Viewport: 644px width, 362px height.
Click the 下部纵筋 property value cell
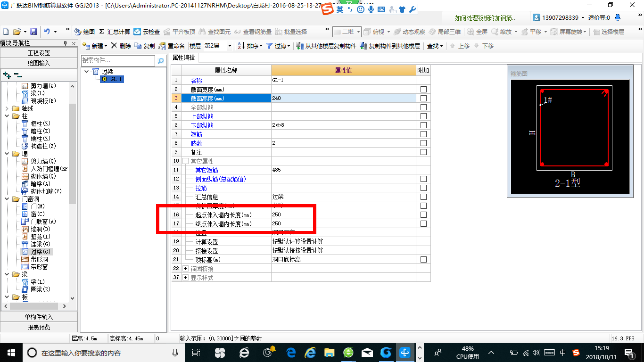click(x=343, y=125)
